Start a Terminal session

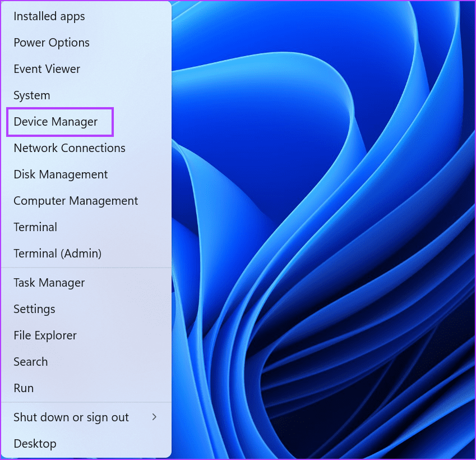(x=35, y=227)
